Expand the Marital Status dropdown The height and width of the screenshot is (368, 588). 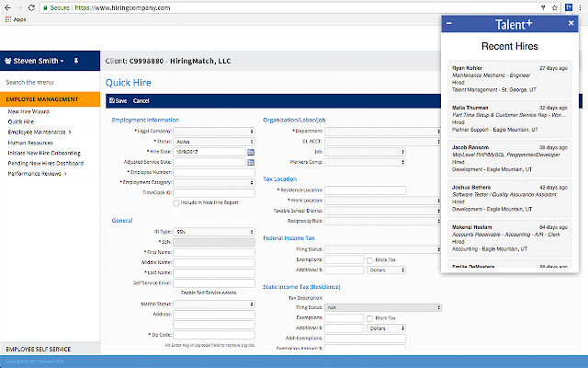pyautogui.click(x=213, y=303)
